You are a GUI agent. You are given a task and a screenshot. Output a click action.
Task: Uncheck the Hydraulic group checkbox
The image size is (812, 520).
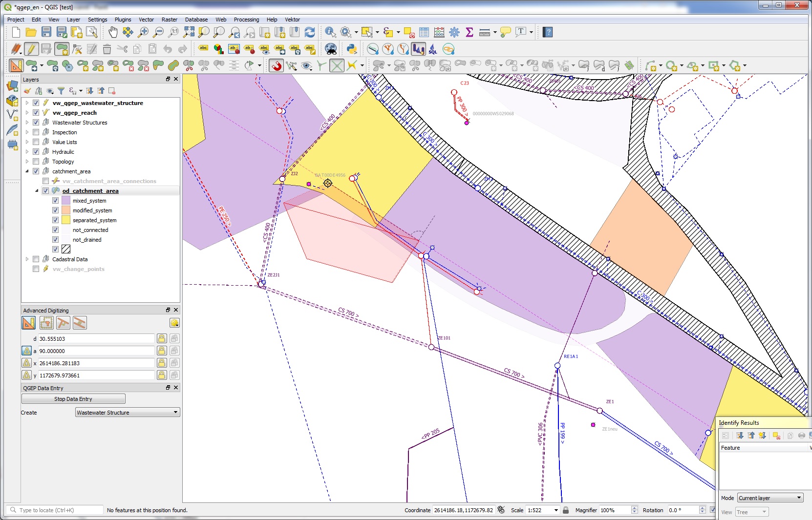pyautogui.click(x=36, y=152)
